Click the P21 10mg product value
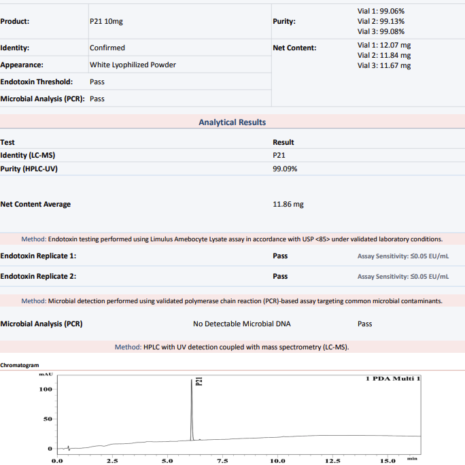Viewport: 465px width, 465px height. pos(106,22)
